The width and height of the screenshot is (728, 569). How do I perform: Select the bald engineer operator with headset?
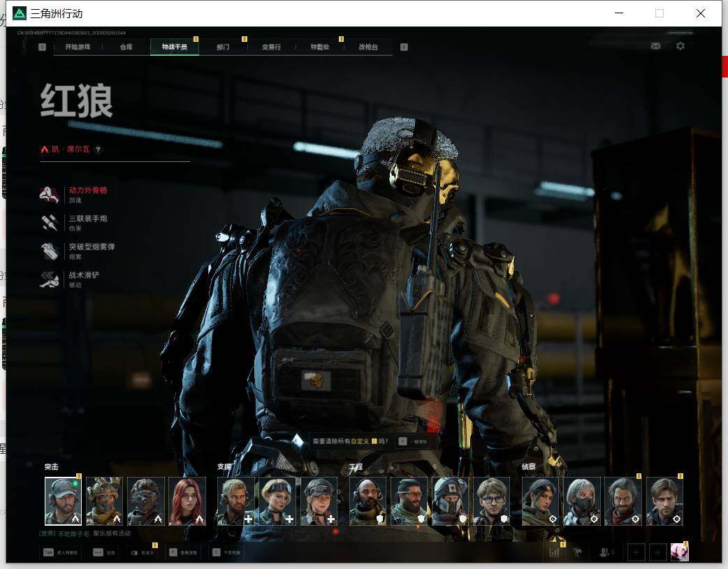[x=367, y=501]
